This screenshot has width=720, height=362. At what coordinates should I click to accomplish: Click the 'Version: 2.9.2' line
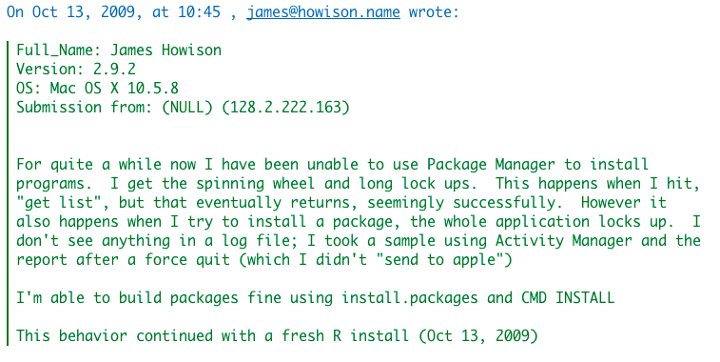(x=76, y=69)
